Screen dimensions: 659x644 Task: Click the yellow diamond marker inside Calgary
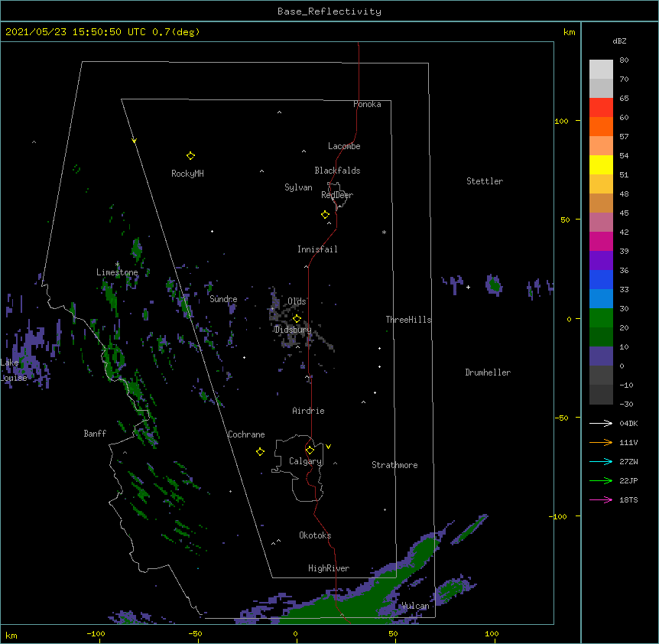(x=310, y=450)
